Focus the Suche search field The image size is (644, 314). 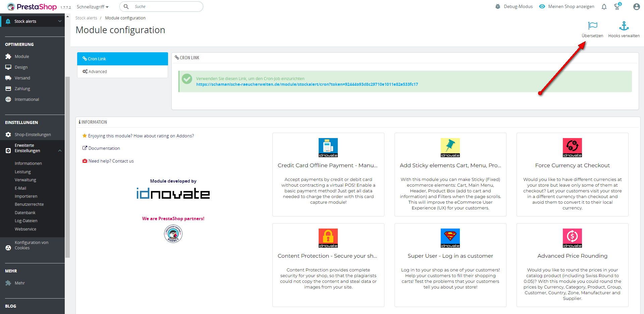click(161, 7)
